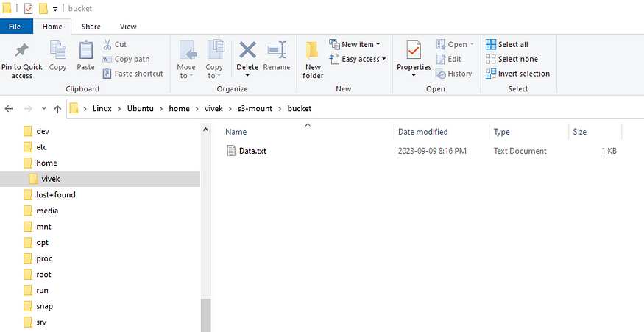Select the Data.txt file

252,151
